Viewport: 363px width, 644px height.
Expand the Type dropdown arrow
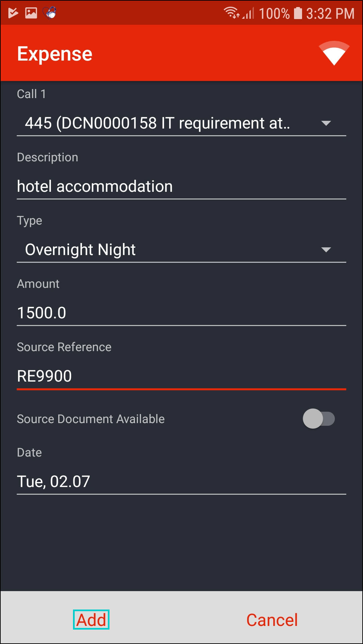pos(326,250)
